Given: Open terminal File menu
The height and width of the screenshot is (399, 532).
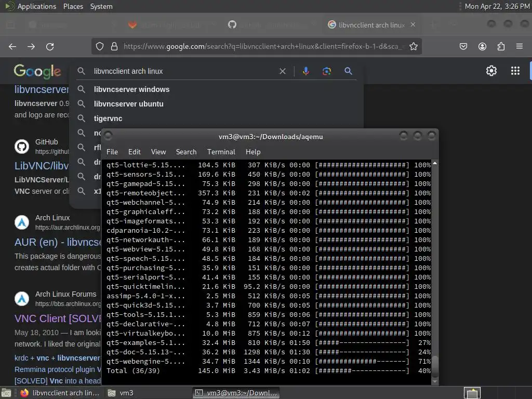Looking at the screenshot, I should 112,152.
